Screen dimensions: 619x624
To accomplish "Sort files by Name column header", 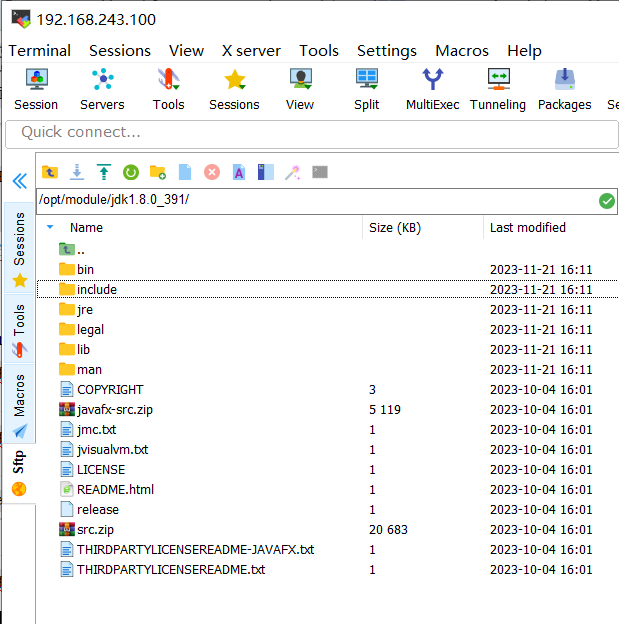I will [86, 228].
